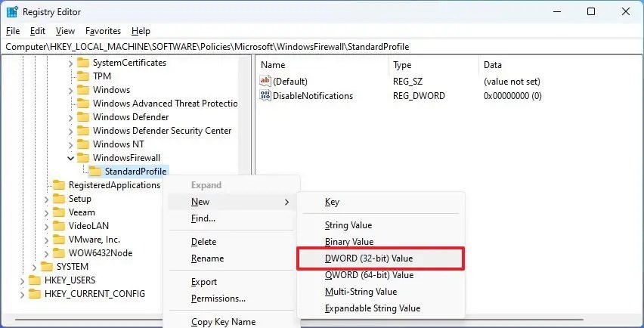Click the DisableNotifications DWORD value icon
Image resolution: width=644 pixels, height=328 pixels.
266,96
